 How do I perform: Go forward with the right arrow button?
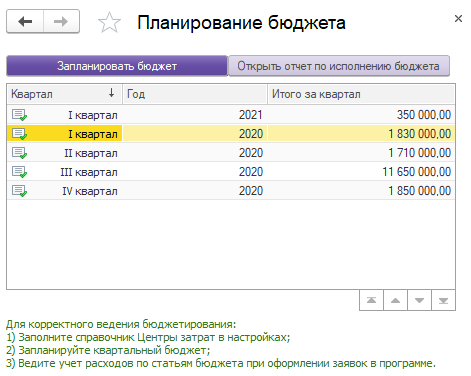pos(61,22)
